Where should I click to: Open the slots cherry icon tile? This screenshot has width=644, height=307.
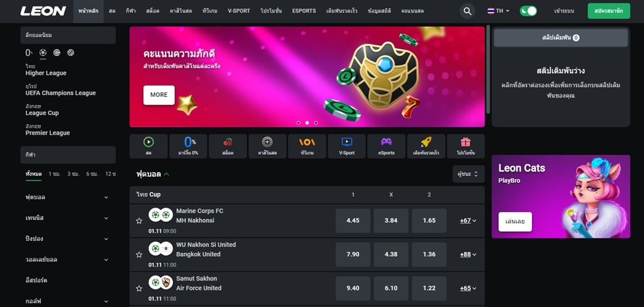click(228, 146)
